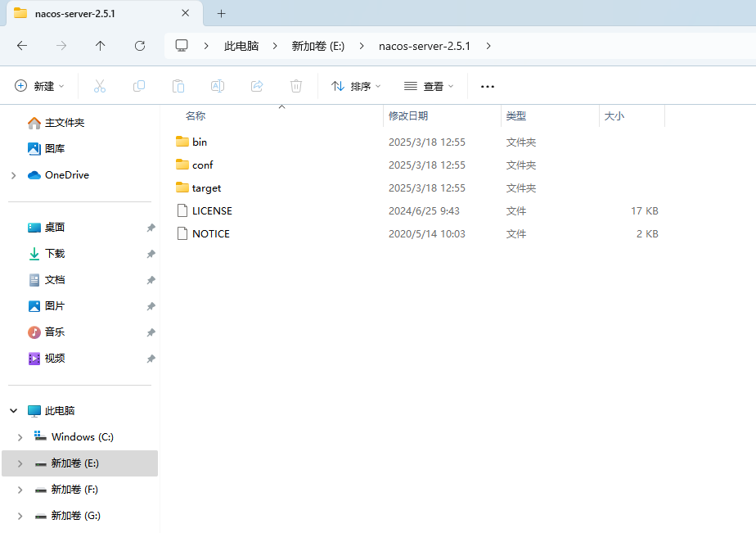The width and height of the screenshot is (756, 533).
Task: Refresh the current folder view
Action: (x=140, y=46)
